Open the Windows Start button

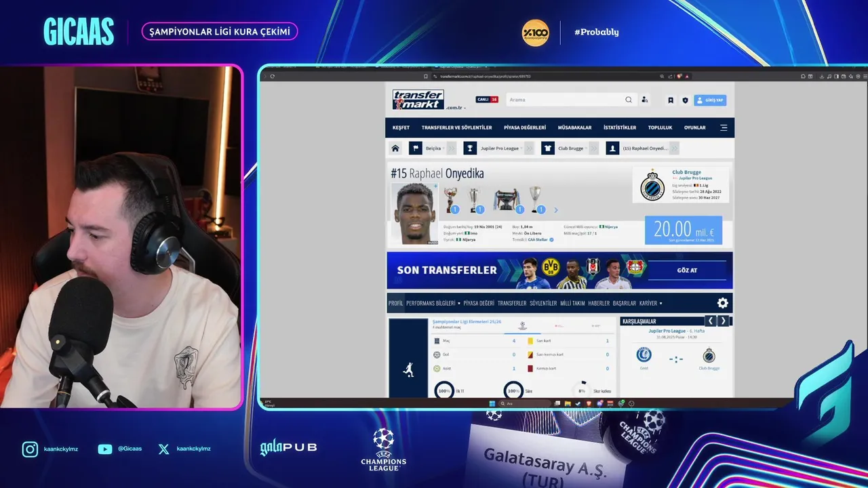coord(492,403)
